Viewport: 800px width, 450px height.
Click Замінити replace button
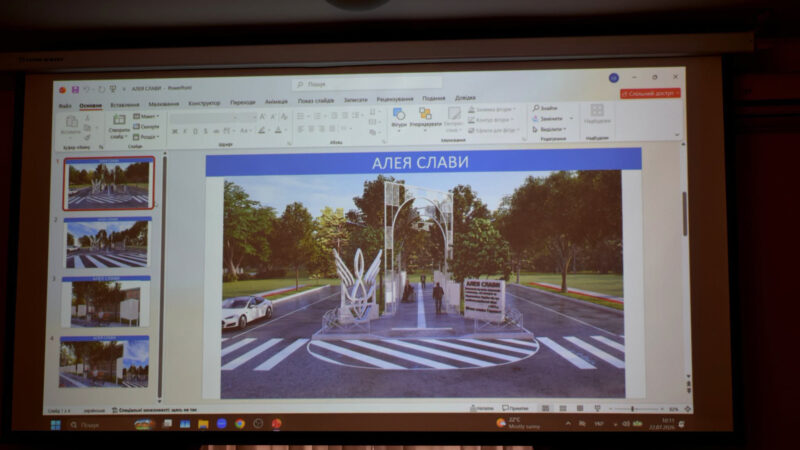tap(547, 118)
